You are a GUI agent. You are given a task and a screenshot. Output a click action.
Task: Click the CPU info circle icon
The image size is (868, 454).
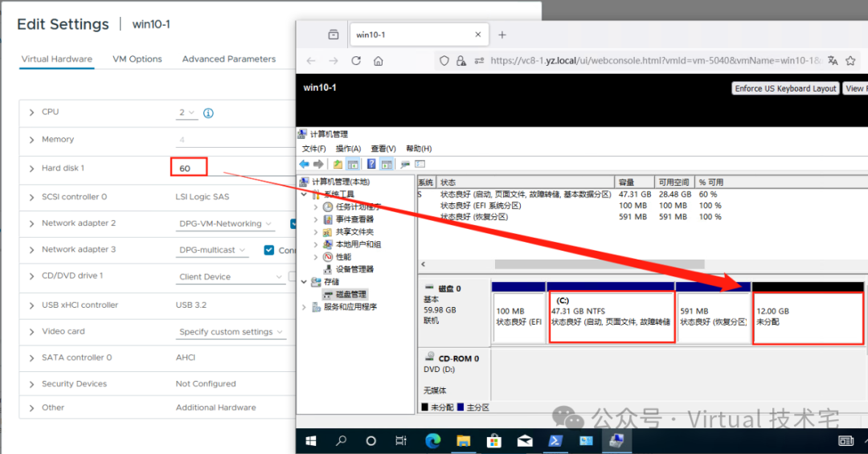pyautogui.click(x=208, y=113)
